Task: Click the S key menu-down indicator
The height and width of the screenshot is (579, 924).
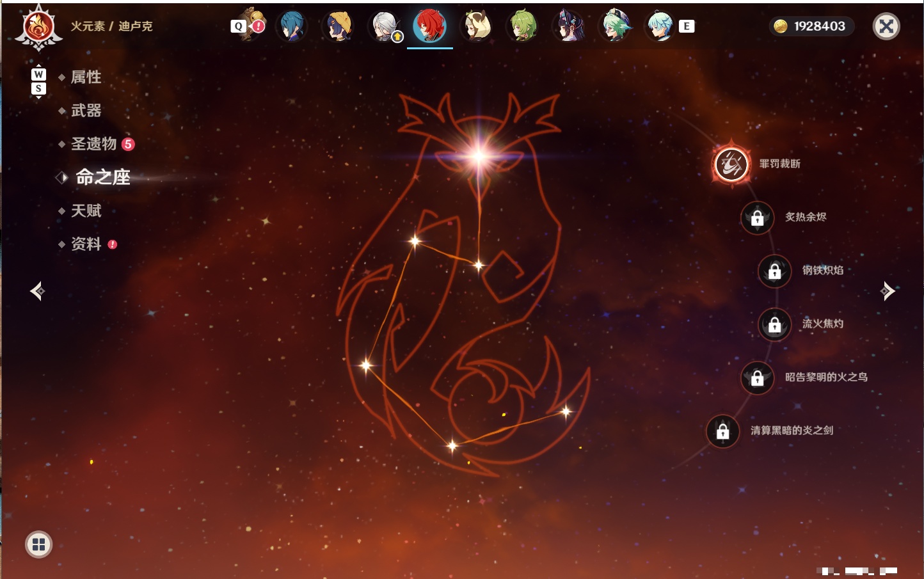Action: click(x=38, y=88)
